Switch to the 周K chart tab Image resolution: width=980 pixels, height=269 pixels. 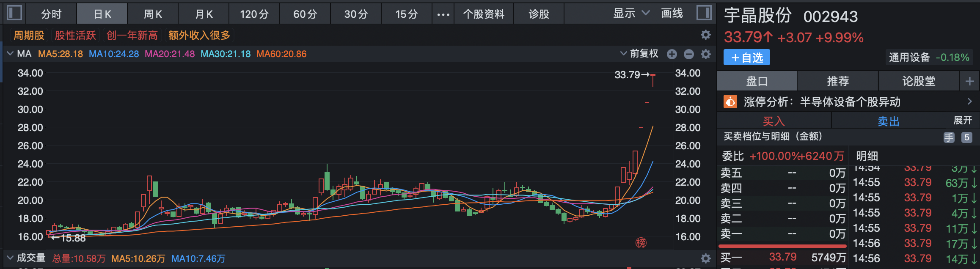(x=153, y=14)
